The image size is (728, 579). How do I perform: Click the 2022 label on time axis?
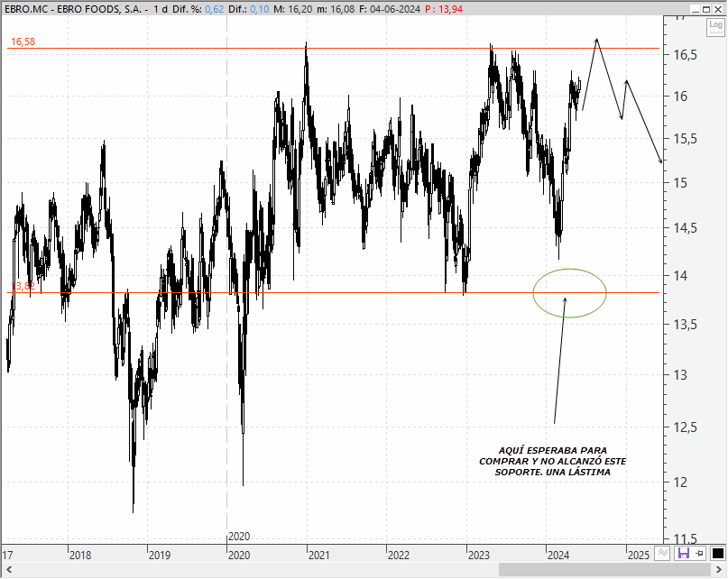pyautogui.click(x=399, y=555)
